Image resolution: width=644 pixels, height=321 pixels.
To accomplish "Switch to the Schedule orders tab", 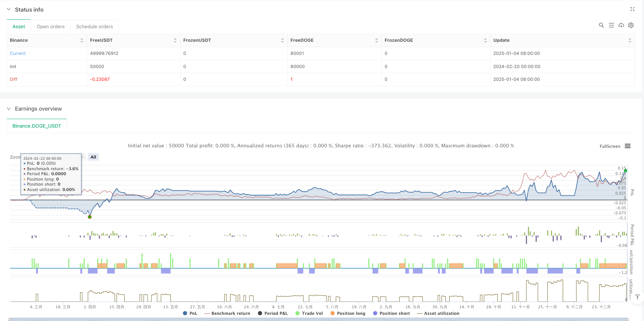I will tap(94, 27).
